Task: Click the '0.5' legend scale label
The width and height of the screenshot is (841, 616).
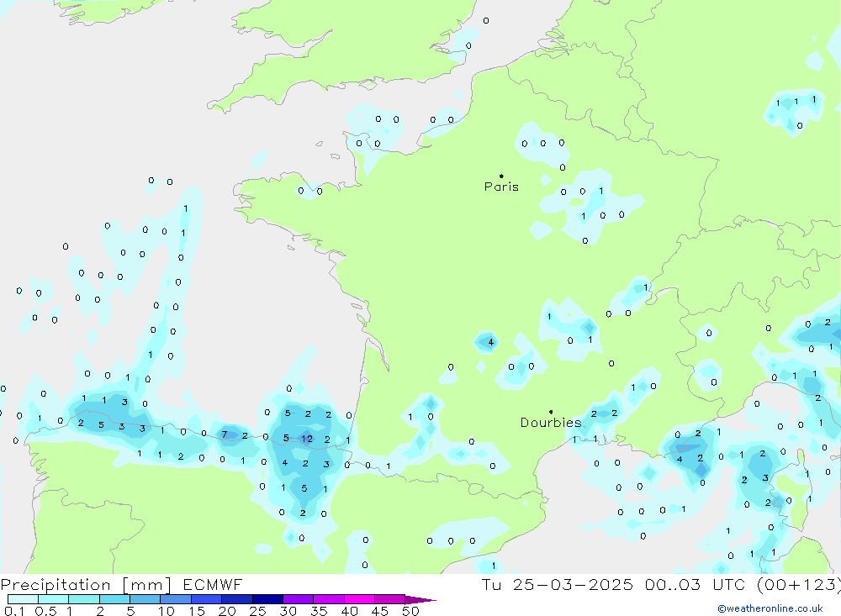Action: [x=45, y=611]
